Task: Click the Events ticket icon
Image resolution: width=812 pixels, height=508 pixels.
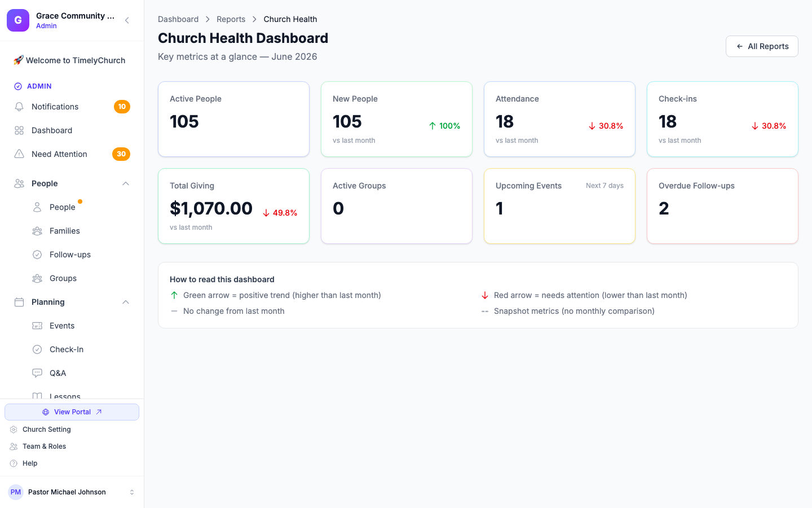Action: pos(37,326)
